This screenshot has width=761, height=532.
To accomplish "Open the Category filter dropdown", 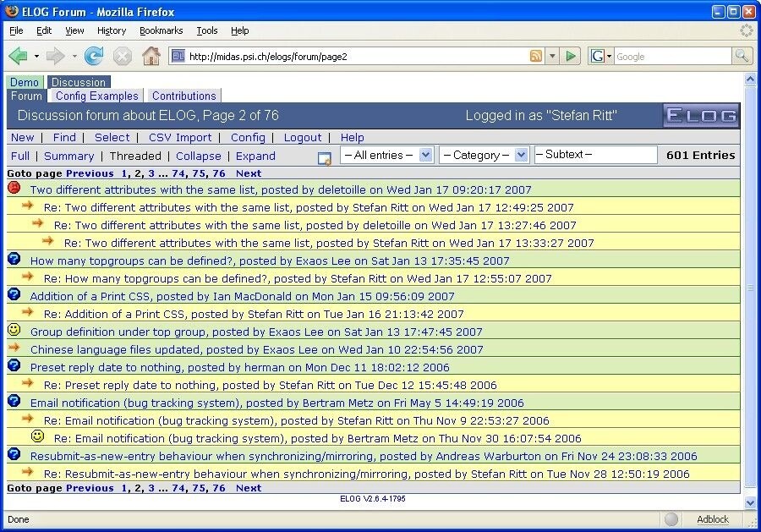I will pyautogui.click(x=484, y=155).
